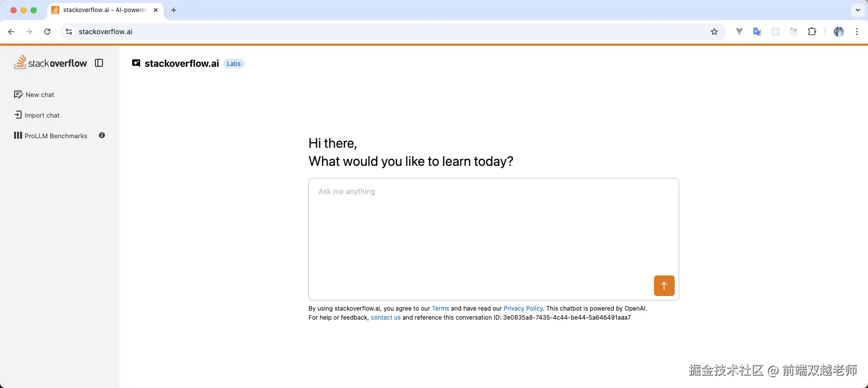Image resolution: width=868 pixels, height=388 pixels.
Task: Send message with orange arrow button
Action: click(x=664, y=286)
